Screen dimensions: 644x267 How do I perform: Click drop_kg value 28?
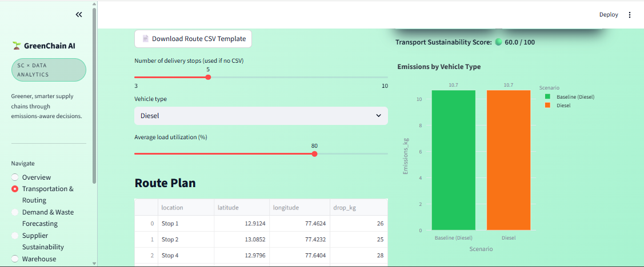point(358,256)
